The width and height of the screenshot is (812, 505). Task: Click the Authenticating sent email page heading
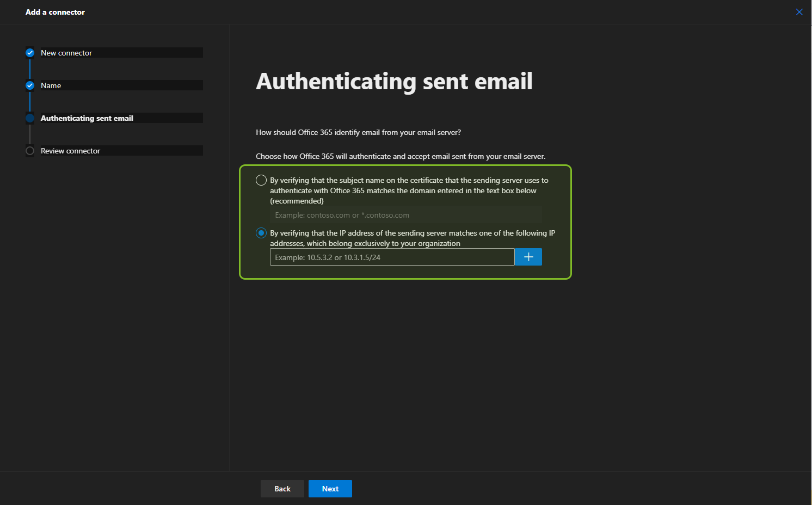point(395,82)
